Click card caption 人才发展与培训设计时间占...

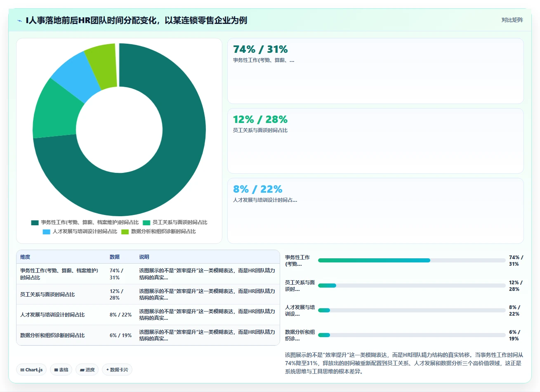pyautogui.click(x=265, y=200)
